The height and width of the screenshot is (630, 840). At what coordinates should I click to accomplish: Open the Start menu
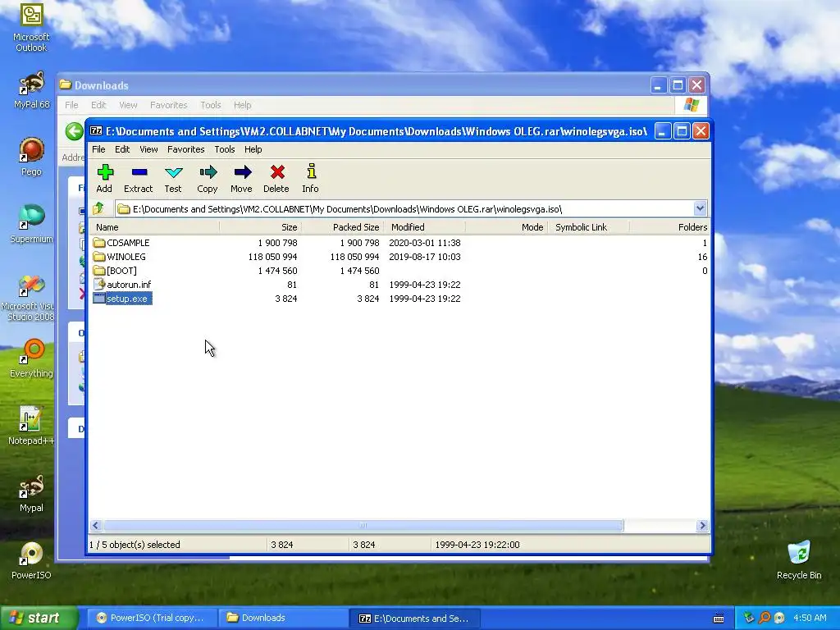tap(38, 618)
